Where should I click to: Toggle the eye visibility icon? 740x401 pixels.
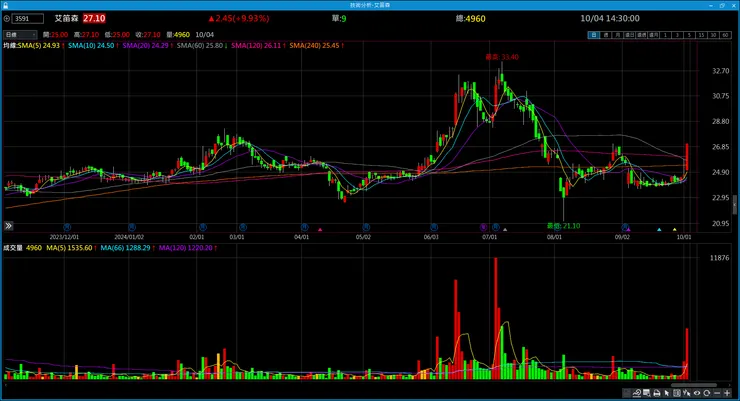click(697, 393)
